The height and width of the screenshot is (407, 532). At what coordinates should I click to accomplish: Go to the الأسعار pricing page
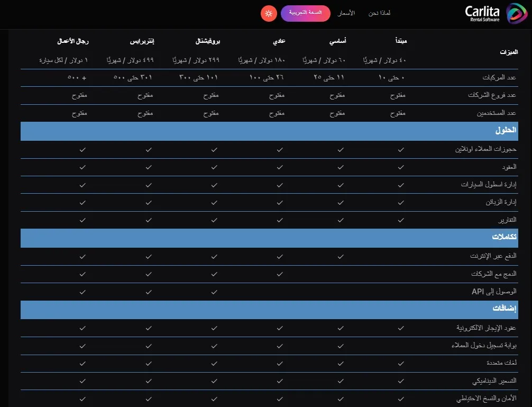(346, 13)
